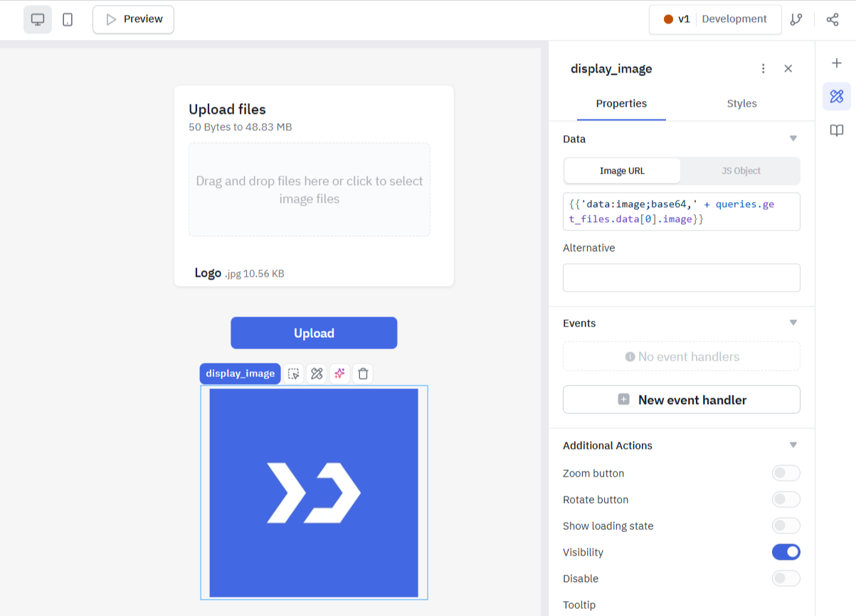This screenshot has height=616, width=856.
Task: Open the add component plus icon
Action: (x=837, y=63)
